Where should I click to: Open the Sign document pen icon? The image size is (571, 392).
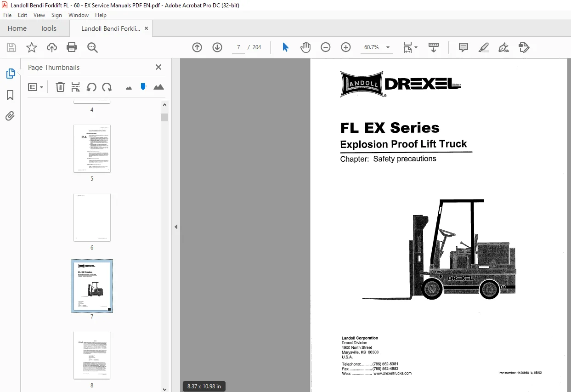pyautogui.click(x=504, y=47)
